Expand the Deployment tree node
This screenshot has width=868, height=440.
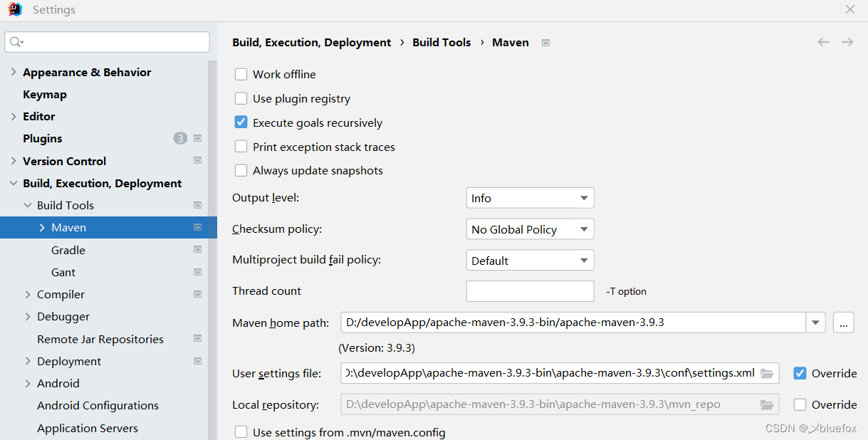pos(28,361)
